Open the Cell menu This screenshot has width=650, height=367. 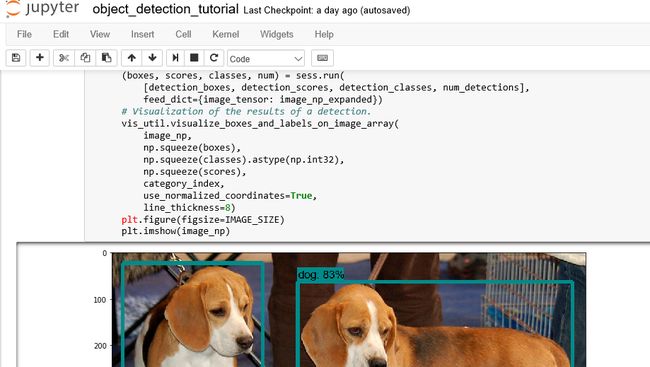(x=183, y=34)
